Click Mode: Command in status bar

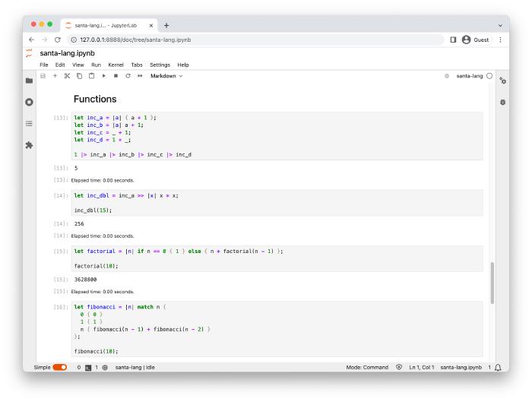pyautogui.click(x=367, y=367)
